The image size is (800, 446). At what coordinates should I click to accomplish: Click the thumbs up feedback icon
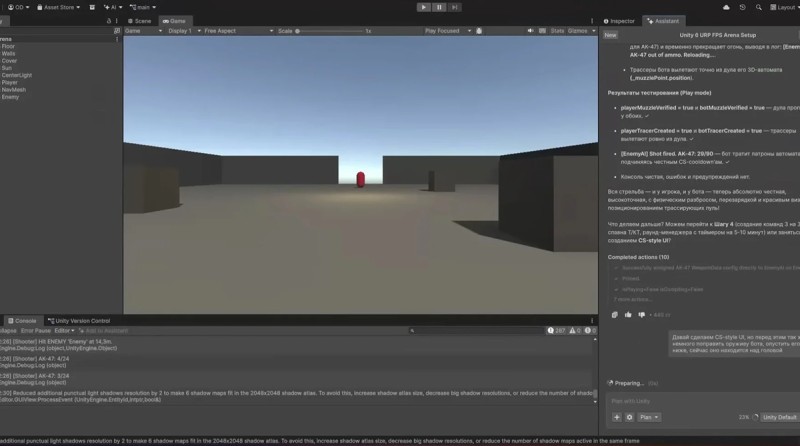[x=628, y=315]
